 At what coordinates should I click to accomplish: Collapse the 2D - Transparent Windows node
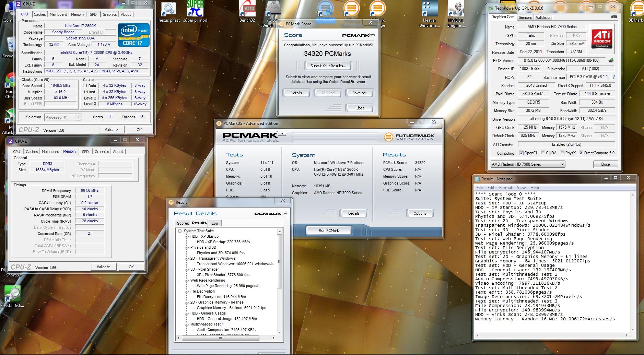186,258
